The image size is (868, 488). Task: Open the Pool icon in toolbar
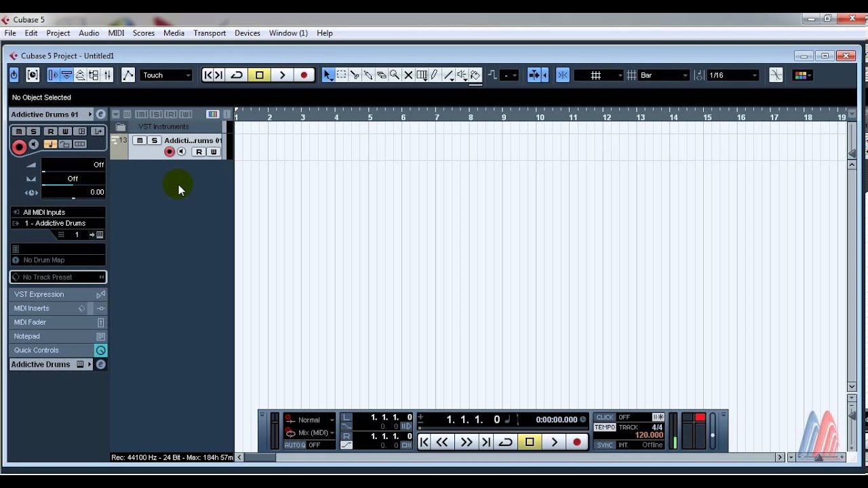94,75
